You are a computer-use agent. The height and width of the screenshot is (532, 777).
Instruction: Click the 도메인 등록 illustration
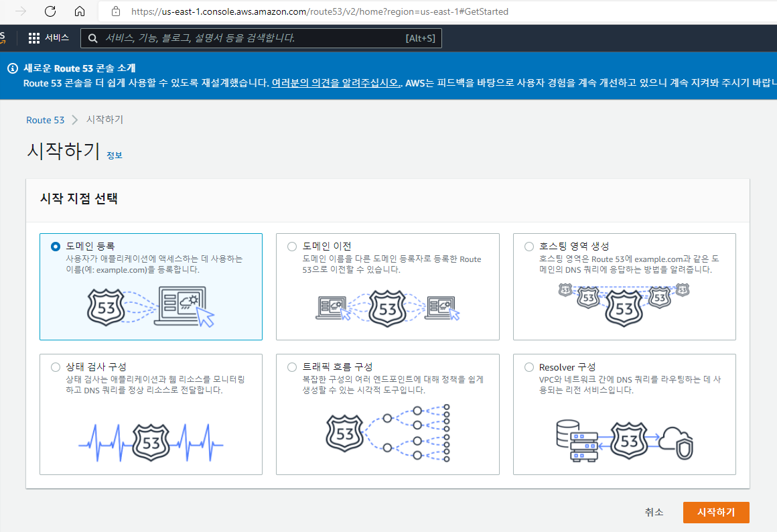[151, 306]
